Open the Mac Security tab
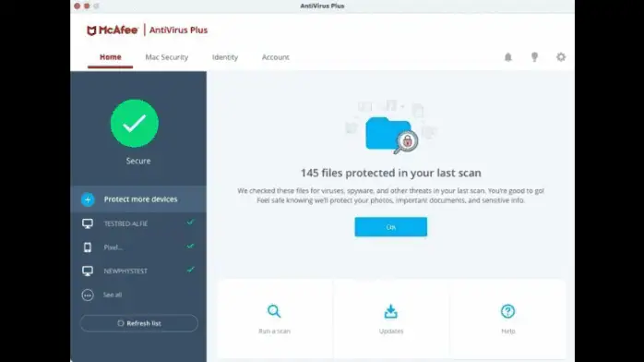The width and height of the screenshot is (644, 362). tap(167, 57)
